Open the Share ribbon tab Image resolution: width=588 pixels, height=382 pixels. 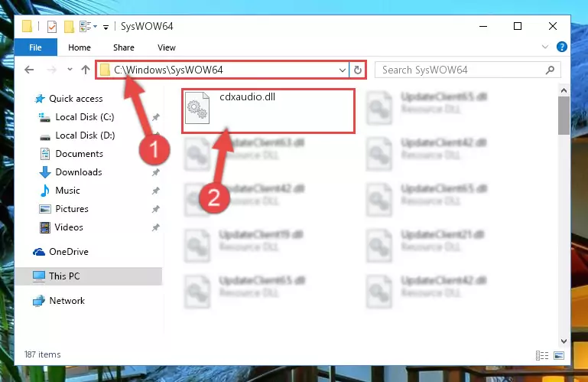[x=124, y=47]
